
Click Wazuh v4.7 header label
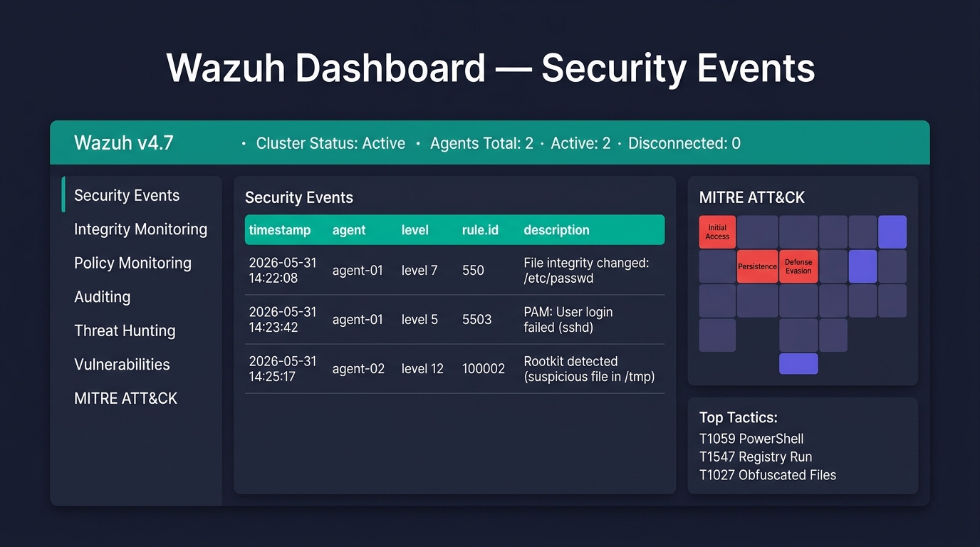click(124, 143)
